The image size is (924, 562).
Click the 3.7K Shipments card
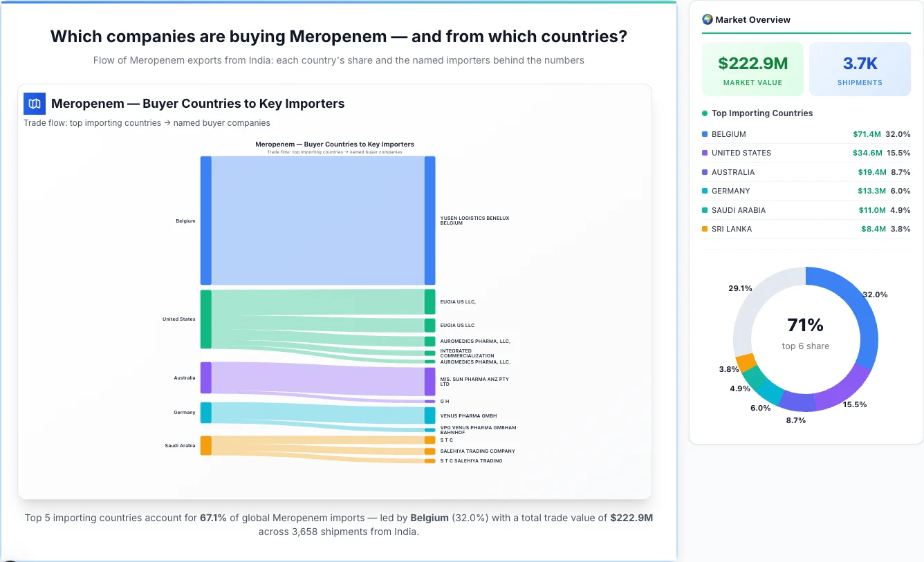(x=860, y=68)
